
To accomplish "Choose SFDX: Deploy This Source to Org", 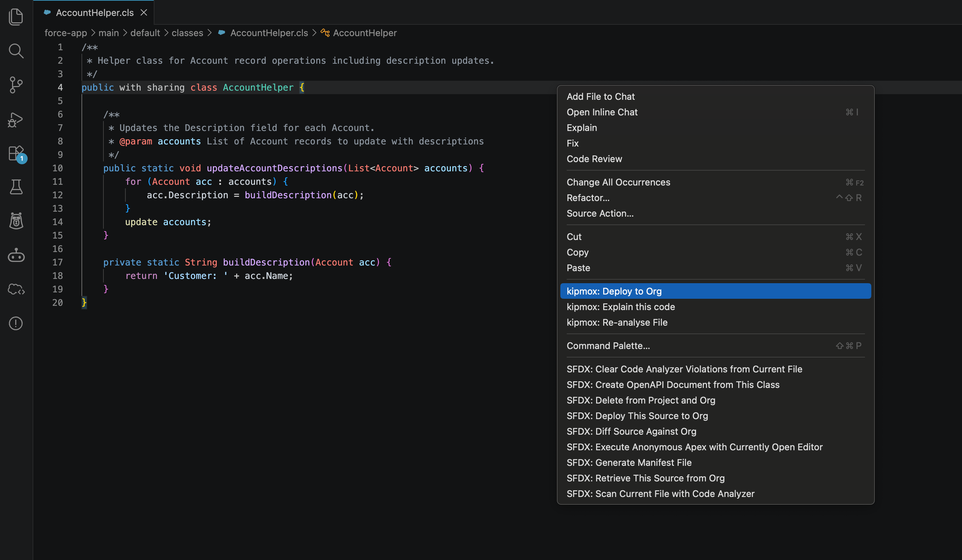I will point(715,416).
